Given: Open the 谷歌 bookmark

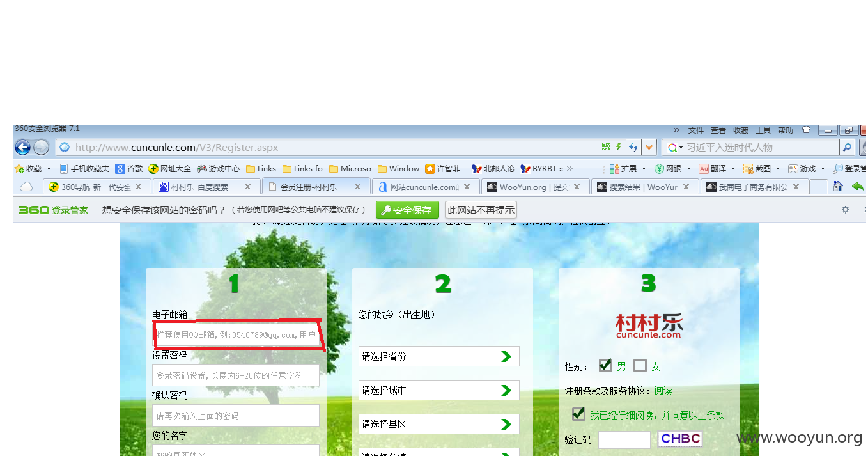Looking at the screenshot, I should [x=129, y=169].
